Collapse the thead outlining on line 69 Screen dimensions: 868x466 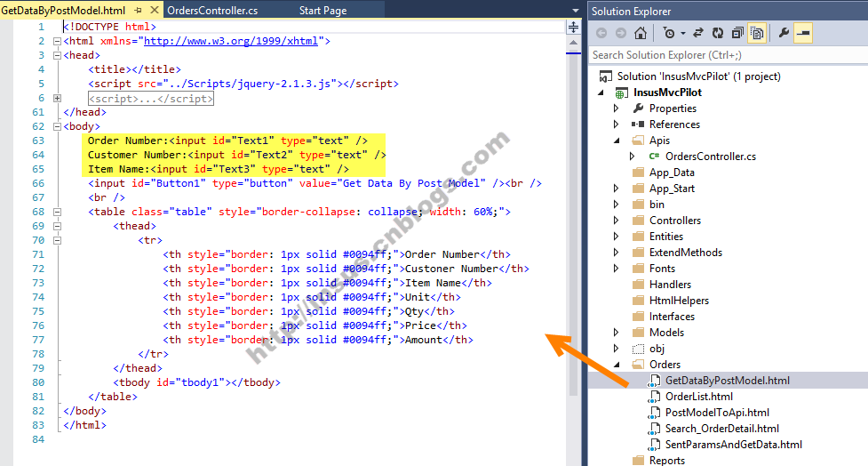point(57,226)
